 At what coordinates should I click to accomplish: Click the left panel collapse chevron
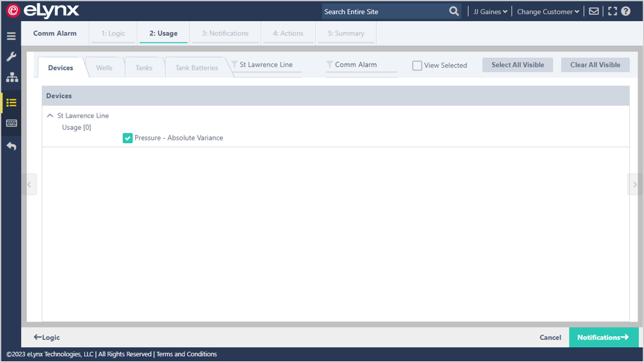click(30, 184)
